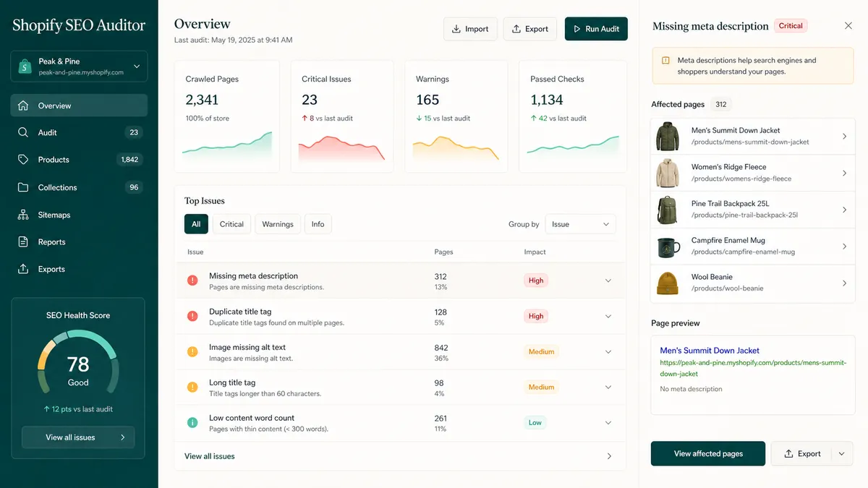The width and height of the screenshot is (868, 488).
Task: Click the View affected pages button
Action: (x=708, y=454)
